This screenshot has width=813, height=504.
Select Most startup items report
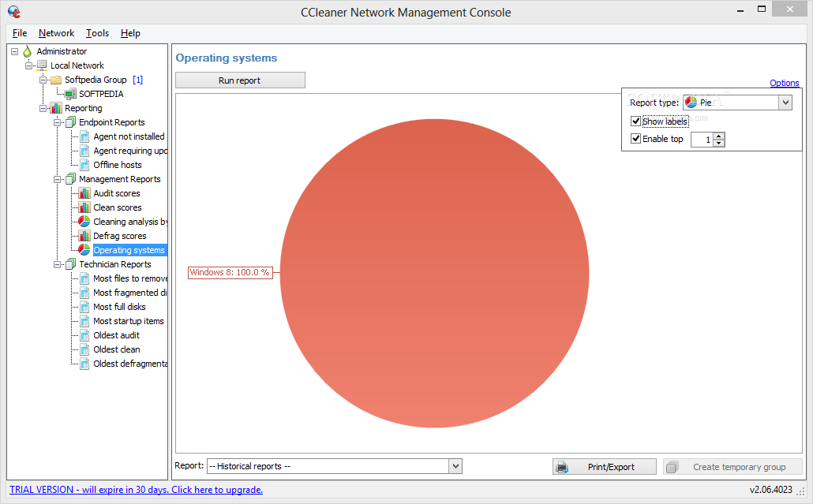point(129,321)
